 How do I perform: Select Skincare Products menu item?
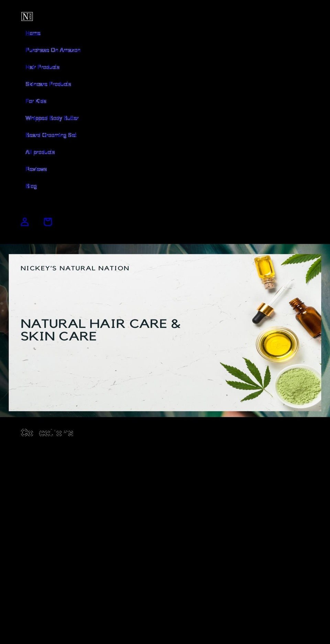click(48, 84)
